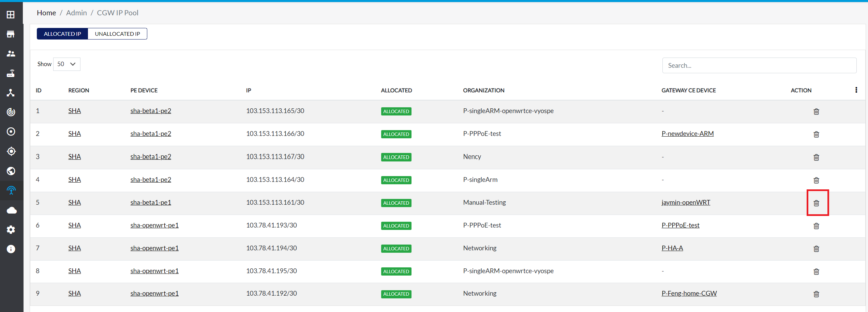
Task: Click ALLOCATED badge in row 4
Action: pyautogui.click(x=396, y=180)
